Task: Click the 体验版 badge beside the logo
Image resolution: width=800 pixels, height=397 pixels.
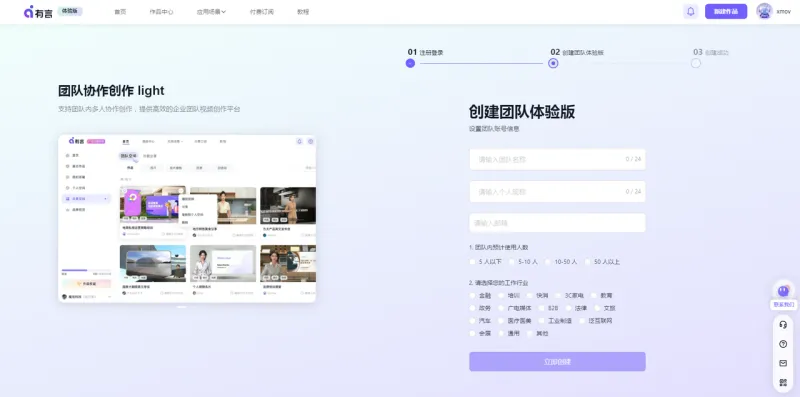Action: 70,11
